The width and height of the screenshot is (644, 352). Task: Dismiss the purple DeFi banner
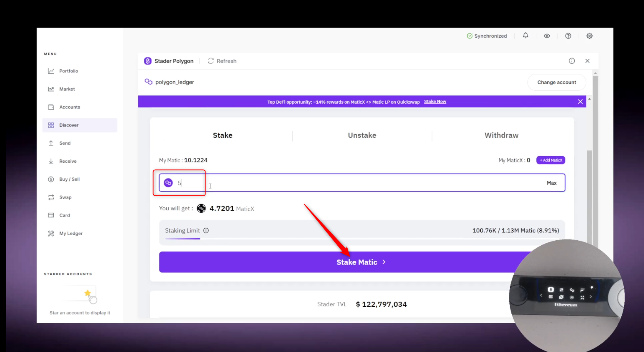(580, 102)
